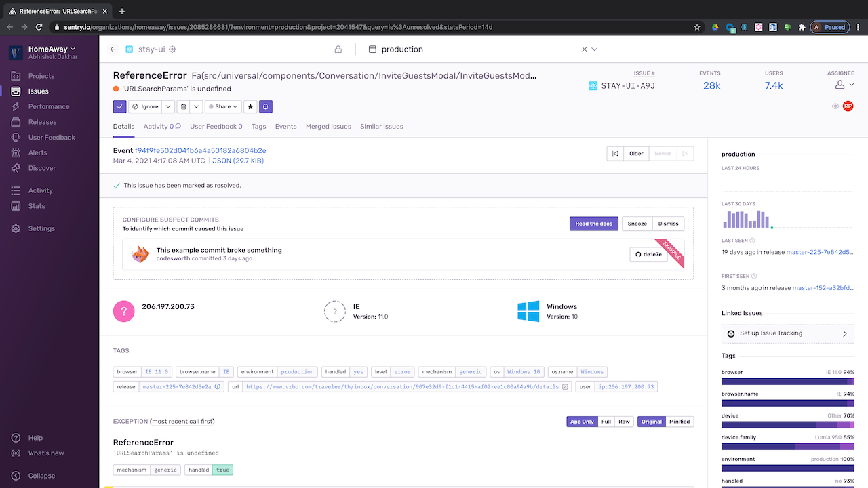868x488 pixels.
Task: Click the browser tag distribution bar
Action: click(788, 382)
